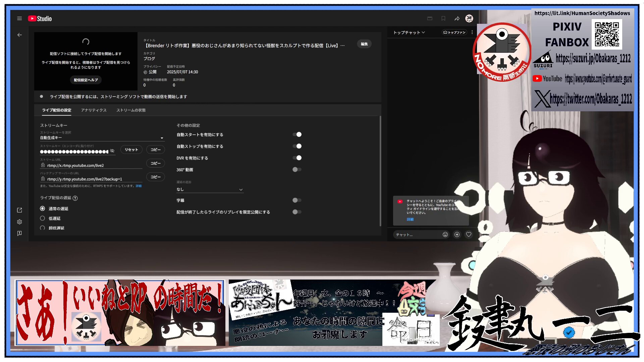Image resolution: width=644 pixels, height=362 pixels.
Task: Select low latency (低遅延) radio
Action: [x=42, y=218]
